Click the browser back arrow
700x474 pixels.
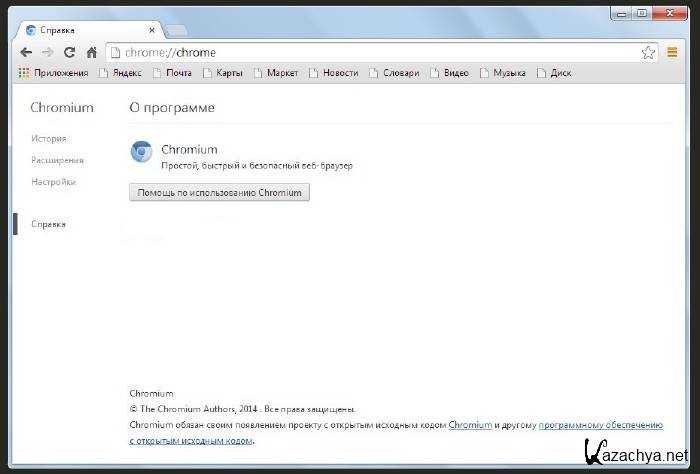pyautogui.click(x=26, y=52)
